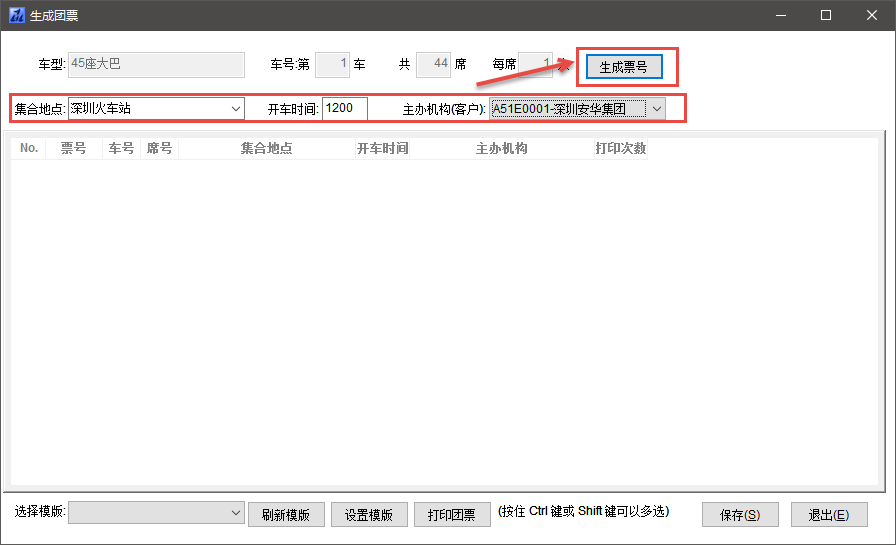The height and width of the screenshot is (545, 896).
Task: Click the 车号 number field
Action: (x=332, y=65)
